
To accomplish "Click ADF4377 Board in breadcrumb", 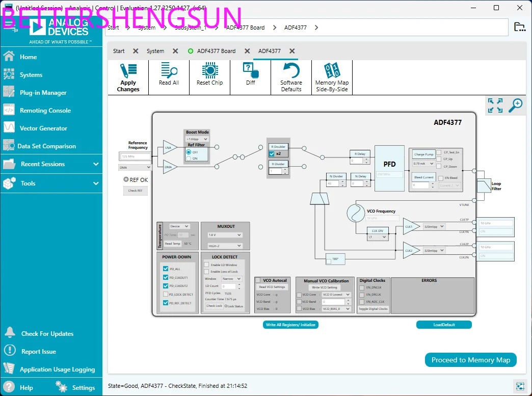I will (x=245, y=28).
